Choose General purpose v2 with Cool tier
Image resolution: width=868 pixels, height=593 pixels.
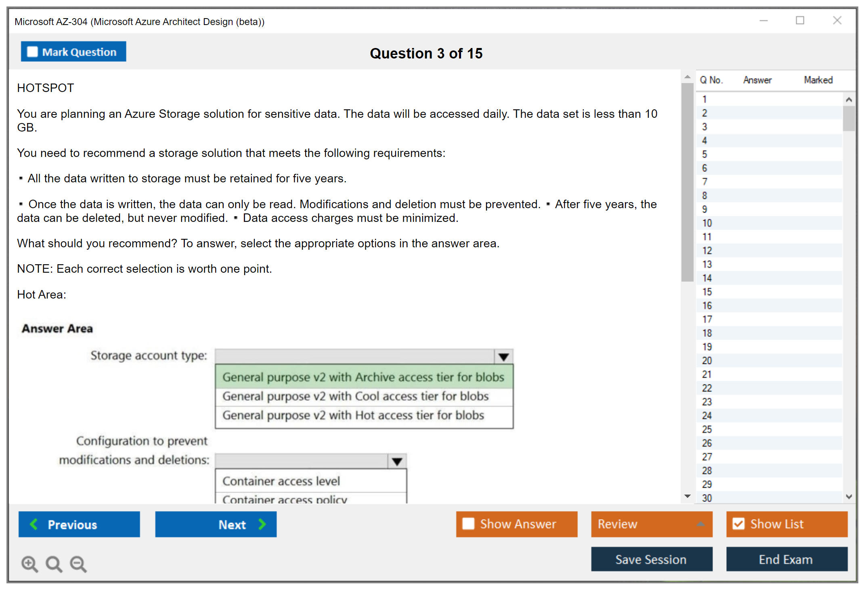click(355, 396)
